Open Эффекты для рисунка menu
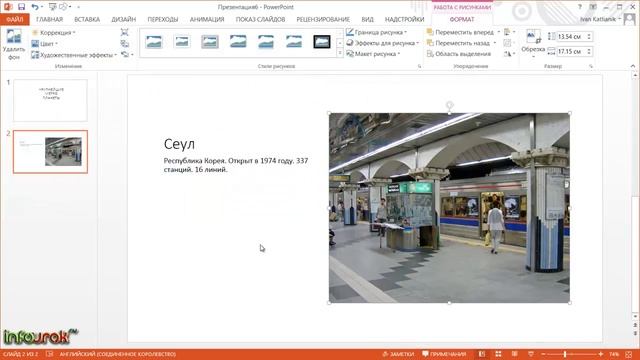Viewport: 640px width, 360px height. [x=382, y=43]
